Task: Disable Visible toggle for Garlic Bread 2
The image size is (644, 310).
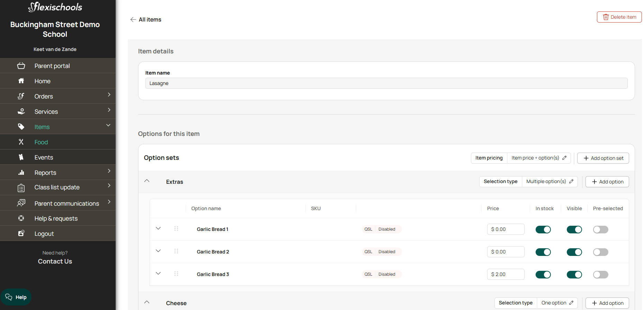Action: coord(574,252)
